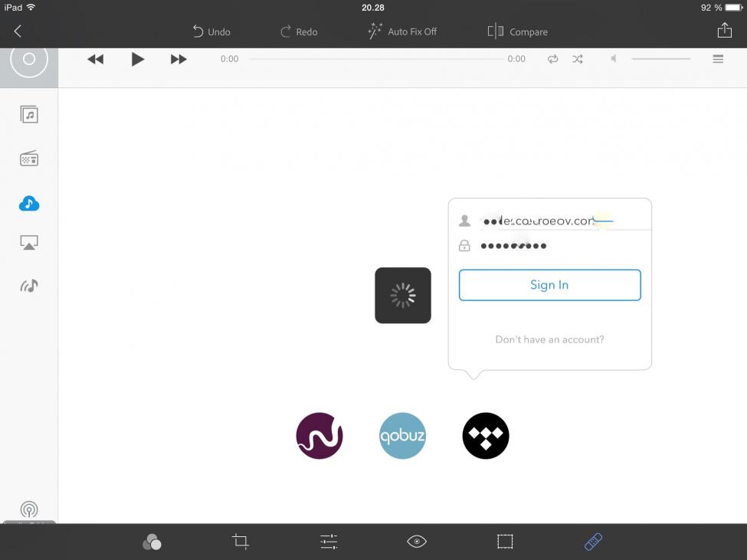Tap the round disc album art

pyautogui.click(x=29, y=60)
